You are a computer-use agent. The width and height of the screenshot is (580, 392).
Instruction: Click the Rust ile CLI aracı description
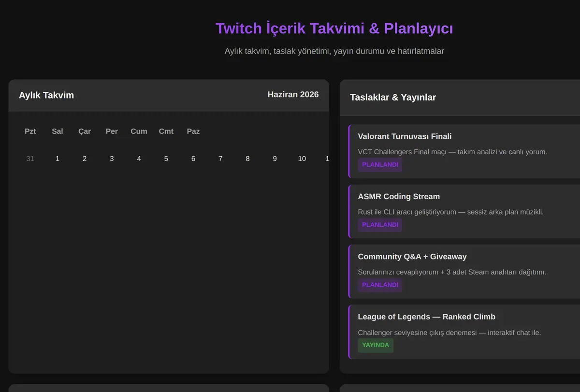click(451, 212)
